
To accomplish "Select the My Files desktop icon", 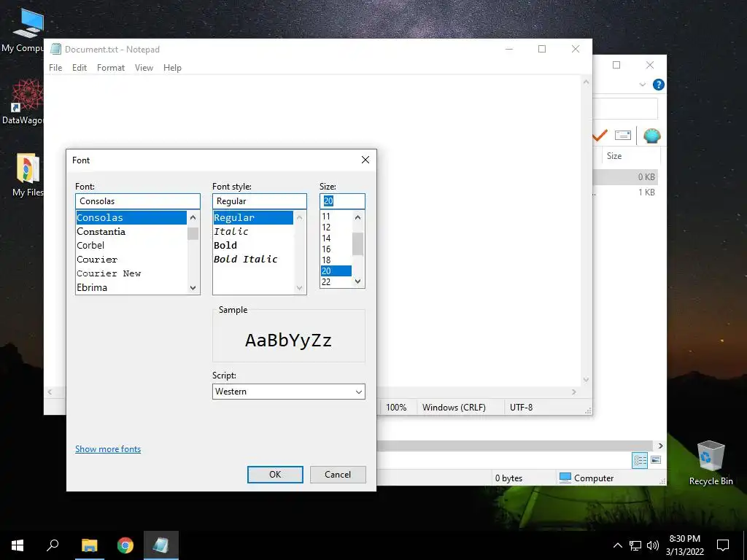I will pos(28,175).
